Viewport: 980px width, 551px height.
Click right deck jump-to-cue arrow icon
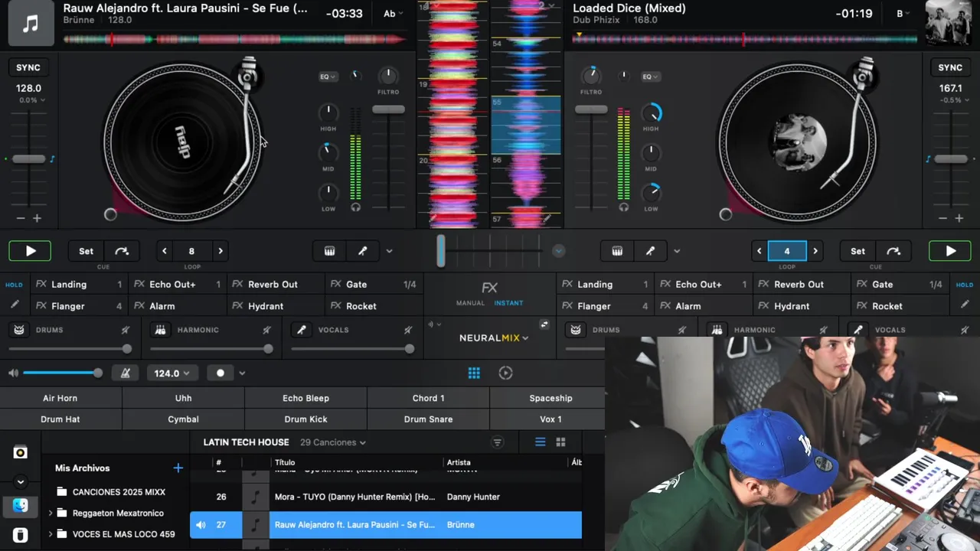click(x=893, y=251)
